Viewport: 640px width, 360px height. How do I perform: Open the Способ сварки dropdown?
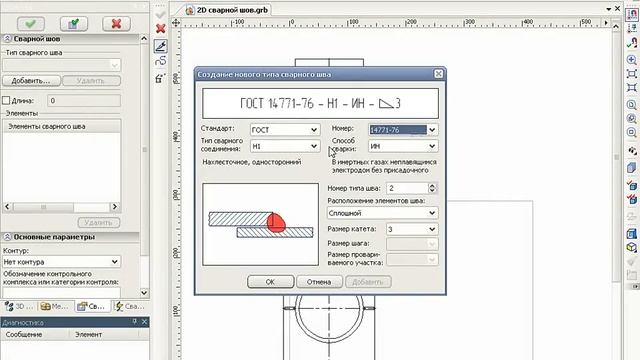coord(432,146)
